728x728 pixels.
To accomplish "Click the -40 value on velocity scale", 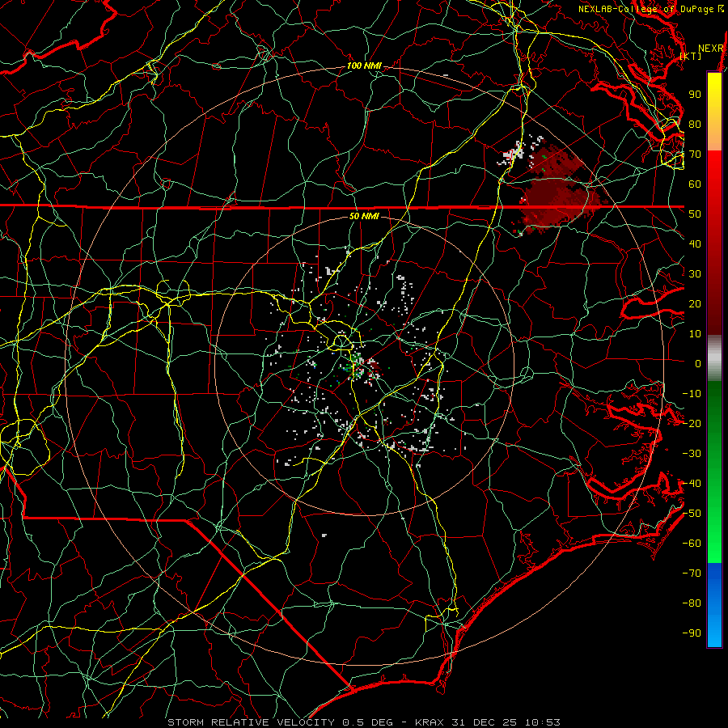I will 692,484.
